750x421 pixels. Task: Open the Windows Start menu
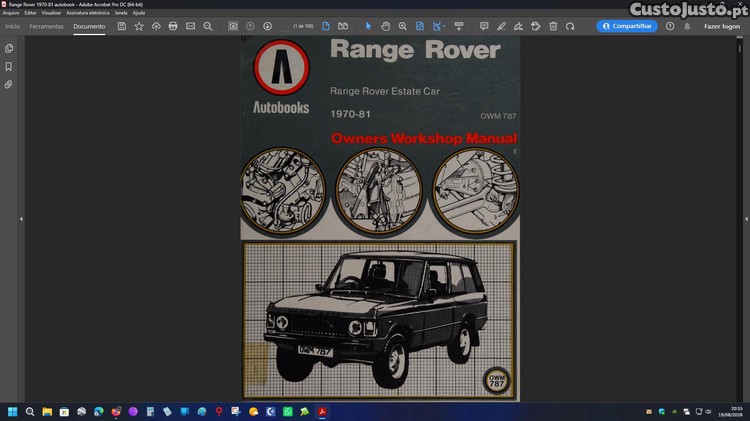pos(13,411)
